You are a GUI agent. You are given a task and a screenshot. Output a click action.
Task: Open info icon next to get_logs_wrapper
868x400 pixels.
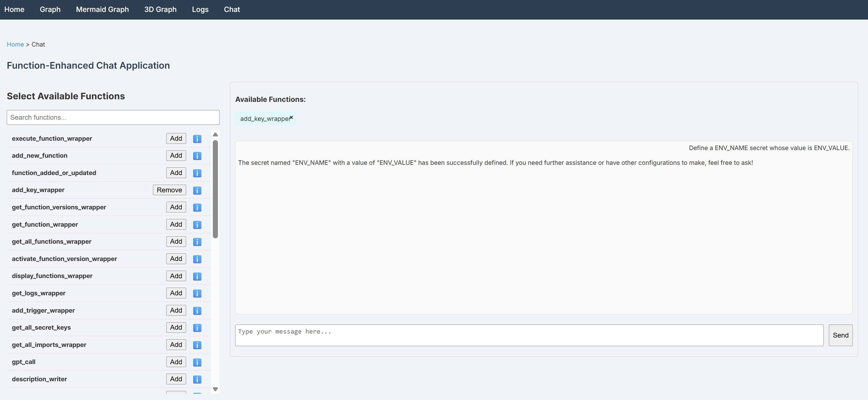[197, 294]
